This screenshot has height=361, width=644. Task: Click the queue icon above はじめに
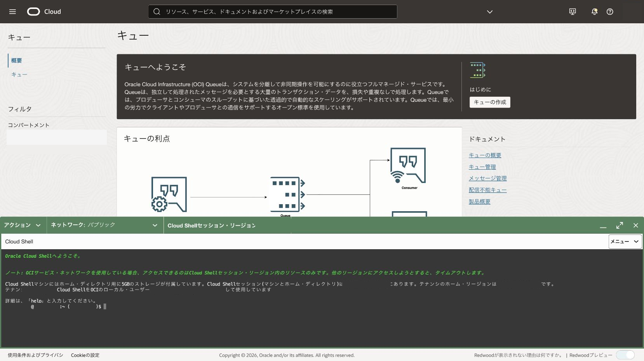click(x=478, y=70)
